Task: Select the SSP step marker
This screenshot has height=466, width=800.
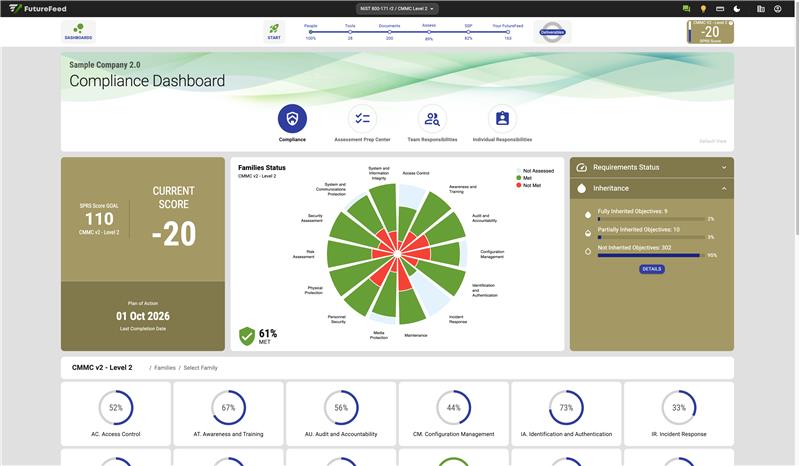Action: (x=468, y=32)
